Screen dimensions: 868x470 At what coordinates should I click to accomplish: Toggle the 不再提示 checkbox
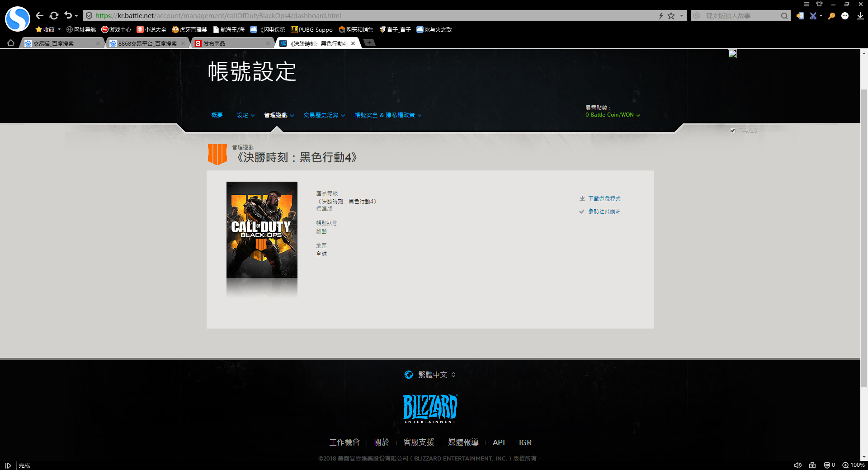pyautogui.click(x=733, y=131)
